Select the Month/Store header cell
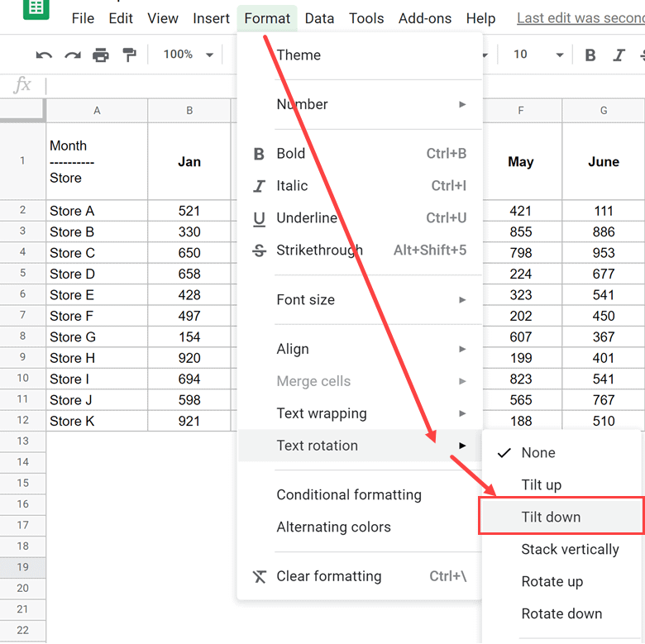 [x=97, y=161]
